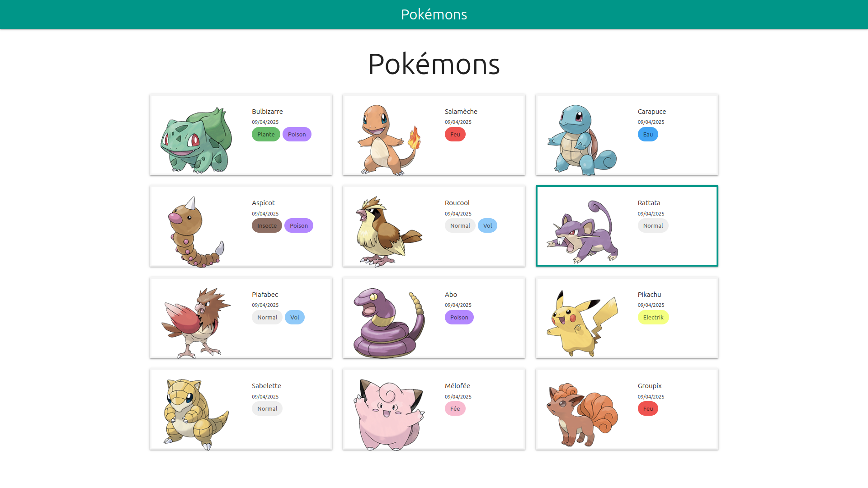Open the Salamèche card
This screenshot has height=488, width=868.
[x=434, y=135]
